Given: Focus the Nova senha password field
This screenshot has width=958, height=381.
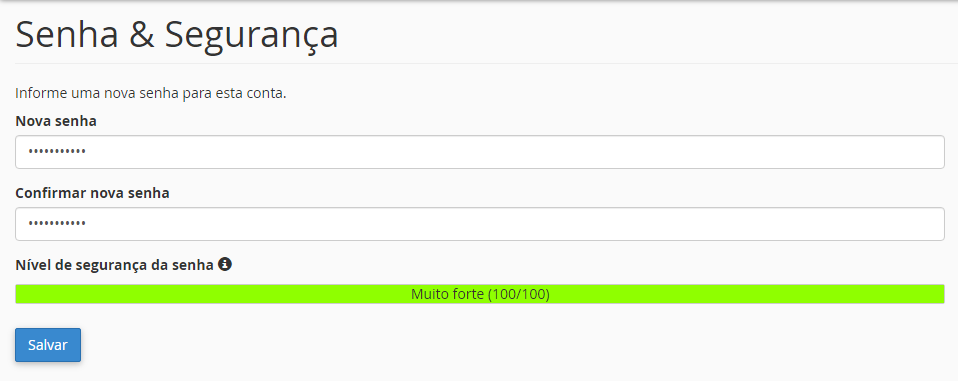Looking at the screenshot, I should [480, 152].
